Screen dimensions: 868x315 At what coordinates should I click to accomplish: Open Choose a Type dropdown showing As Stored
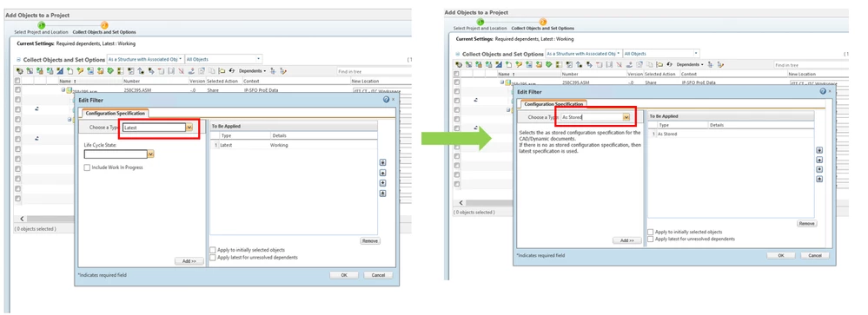coord(626,117)
